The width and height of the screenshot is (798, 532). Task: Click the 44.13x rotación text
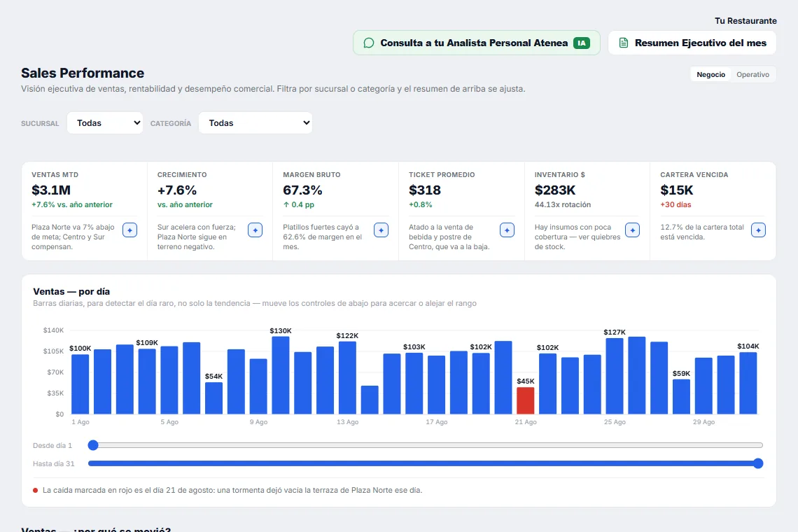pyautogui.click(x=562, y=204)
